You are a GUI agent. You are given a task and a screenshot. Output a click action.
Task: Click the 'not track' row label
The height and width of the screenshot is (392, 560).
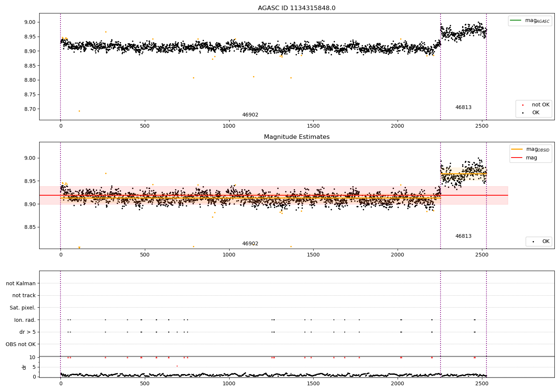[24, 295]
